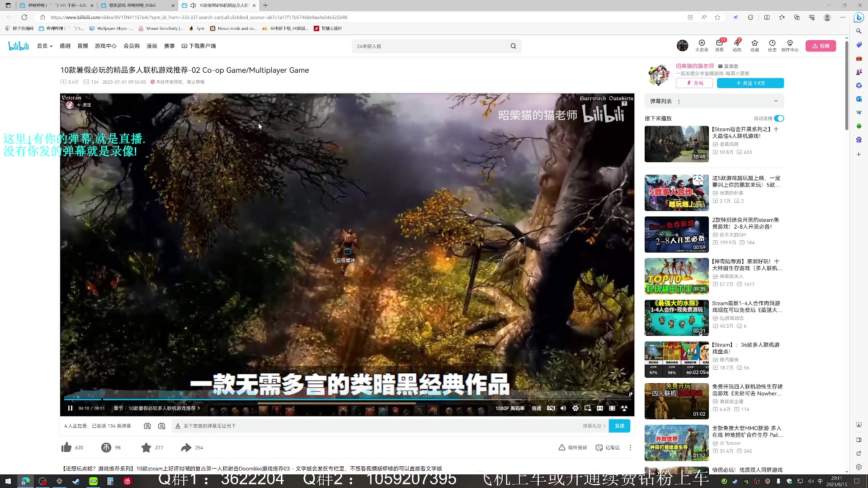The image size is (868, 488).
Task: Open Nexus mods bookmark
Action: [233, 28]
